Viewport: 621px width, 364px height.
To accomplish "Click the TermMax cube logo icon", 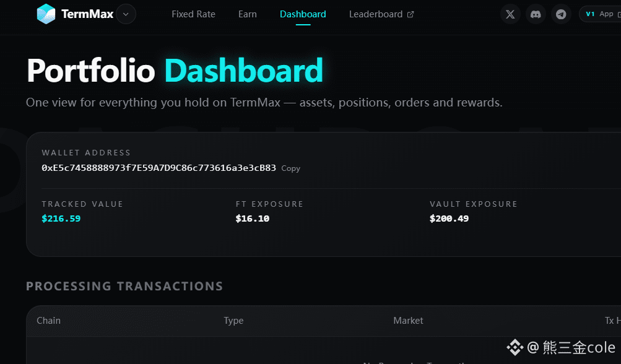I will [x=46, y=14].
